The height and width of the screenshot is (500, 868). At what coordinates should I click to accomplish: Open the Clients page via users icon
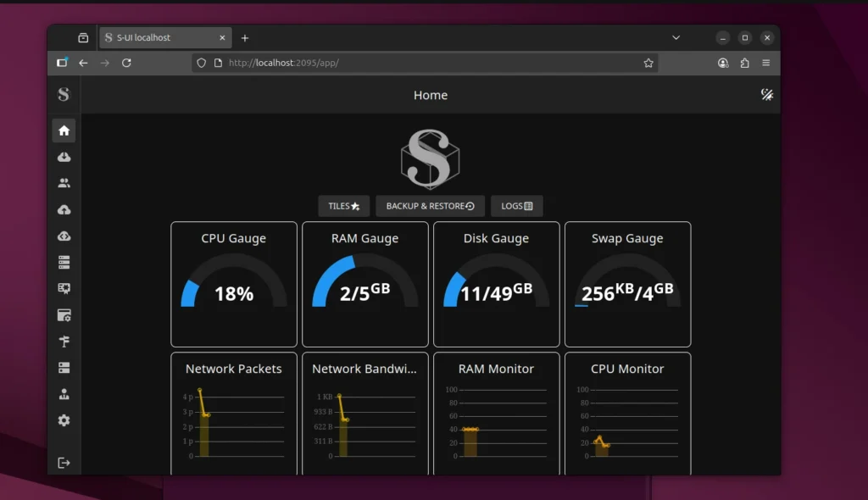pyautogui.click(x=64, y=182)
